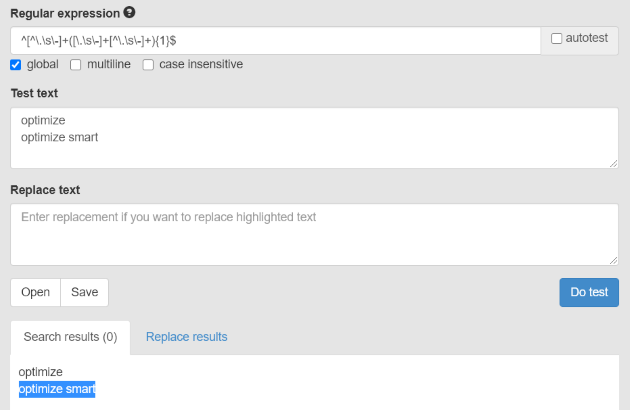Screen dimensions: 630x410
Task: Switch to the Search results tab
Action: 70,337
